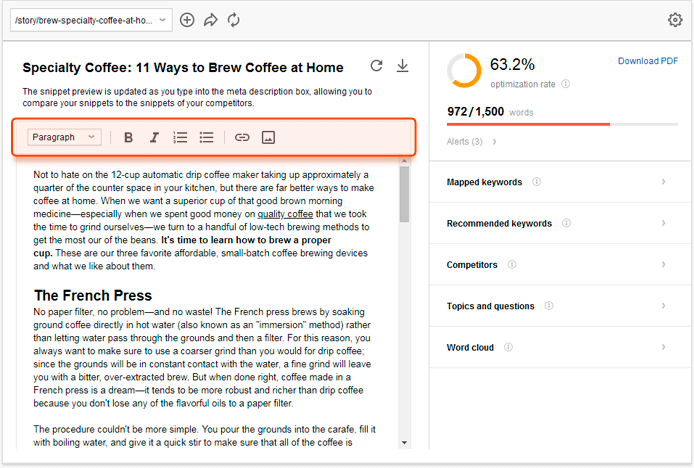The height and width of the screenshot is (468, 694).
Task: Open settings gear icon
Action: point(675,20)
